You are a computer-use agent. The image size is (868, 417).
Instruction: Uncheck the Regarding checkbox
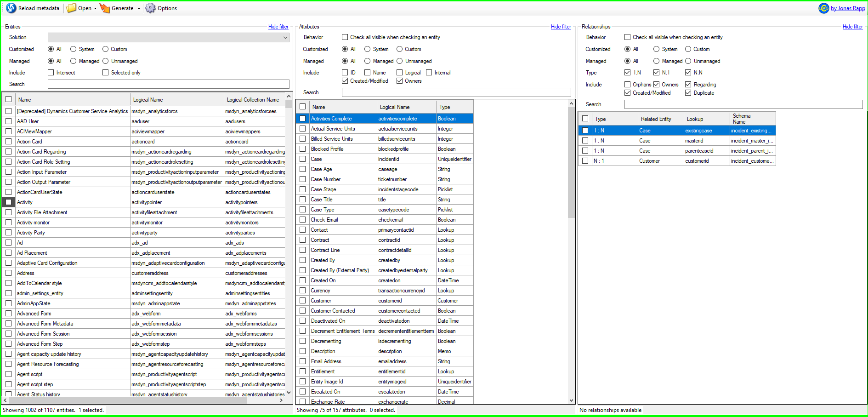pos(688,85)
